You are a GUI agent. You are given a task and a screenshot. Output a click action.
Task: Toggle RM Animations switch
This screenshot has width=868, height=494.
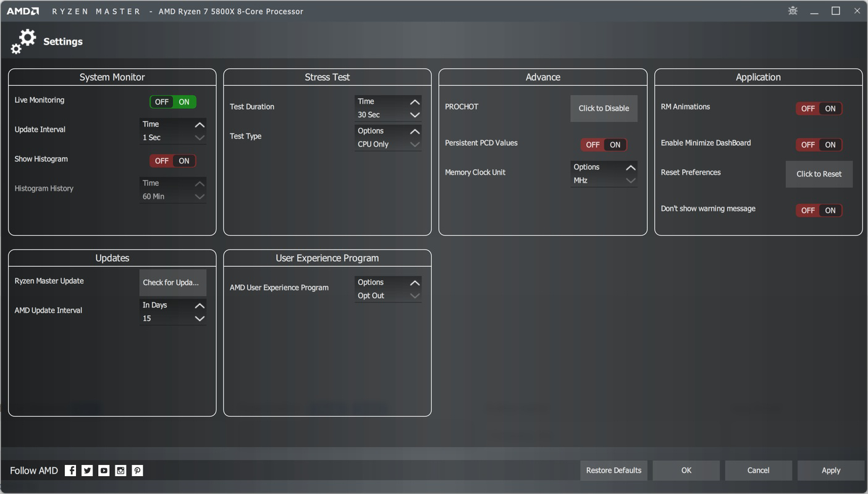[x=819, y=108]
